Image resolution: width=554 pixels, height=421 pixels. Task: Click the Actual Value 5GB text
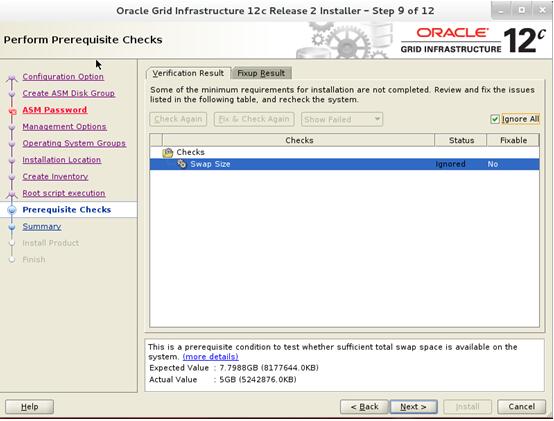(x=258, y=379)
